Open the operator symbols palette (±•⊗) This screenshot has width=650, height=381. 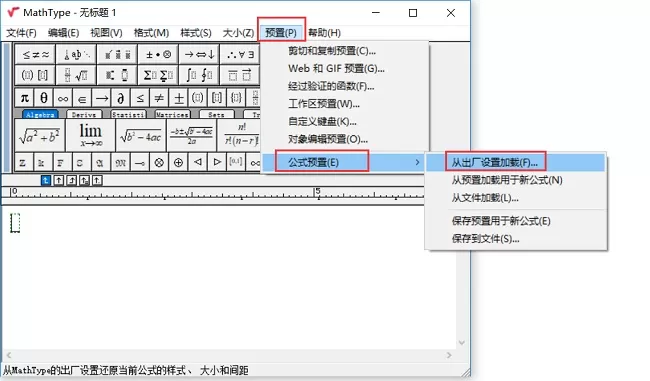click(158, 55)
